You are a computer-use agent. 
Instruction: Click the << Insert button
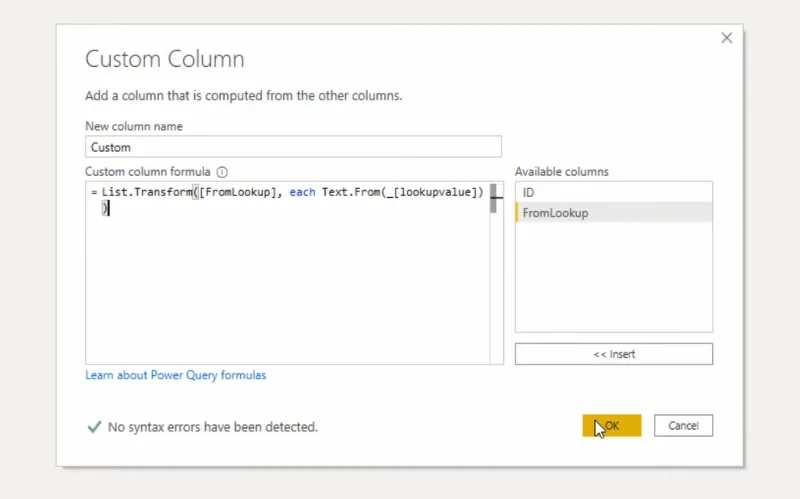(614, 354)
